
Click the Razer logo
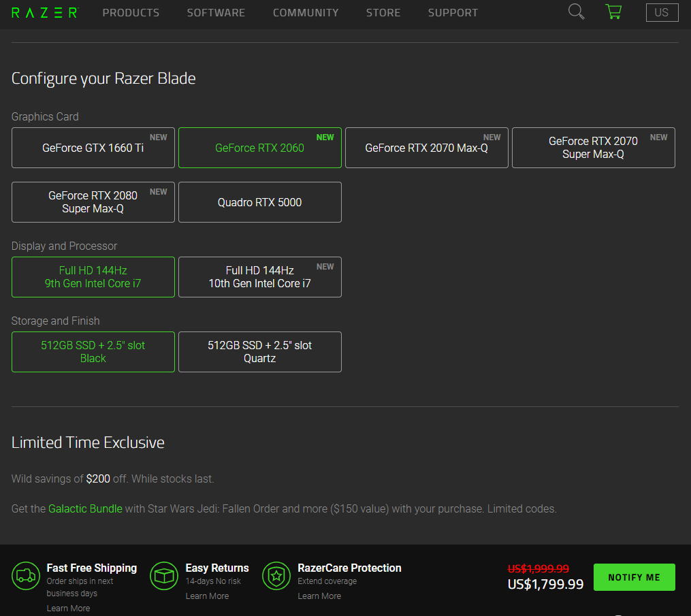tap(45, 12)
